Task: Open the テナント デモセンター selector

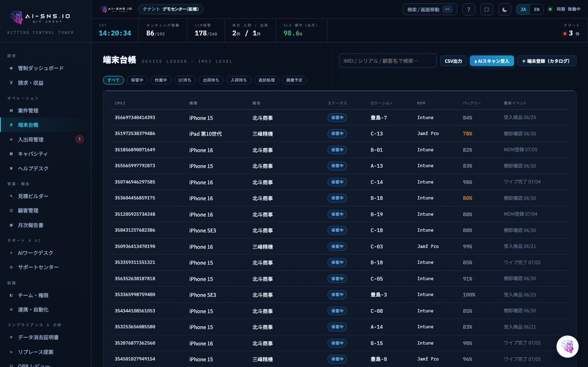Action: pos(171,9)
